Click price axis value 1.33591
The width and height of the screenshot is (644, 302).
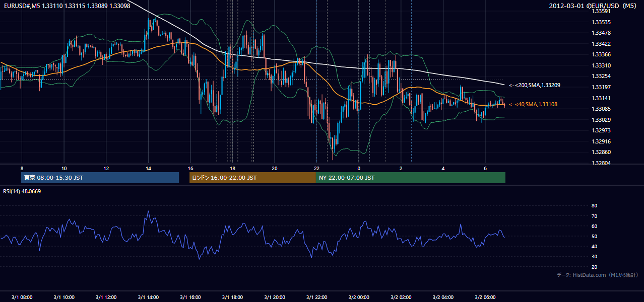601,11
